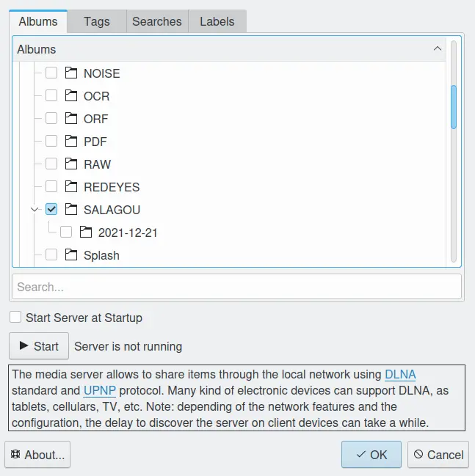The width and height of the screenshot is (475, 476).
Task: Click the RAW album folder icon
Action: [71, 164]
